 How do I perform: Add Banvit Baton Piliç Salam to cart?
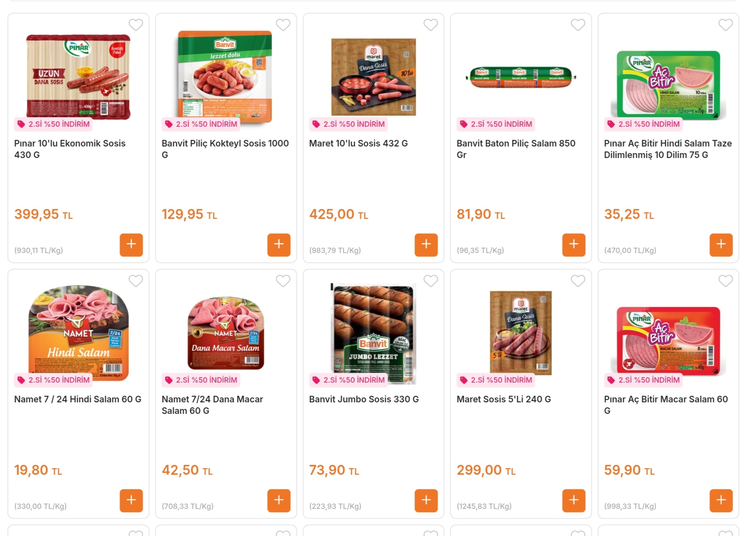574,245
